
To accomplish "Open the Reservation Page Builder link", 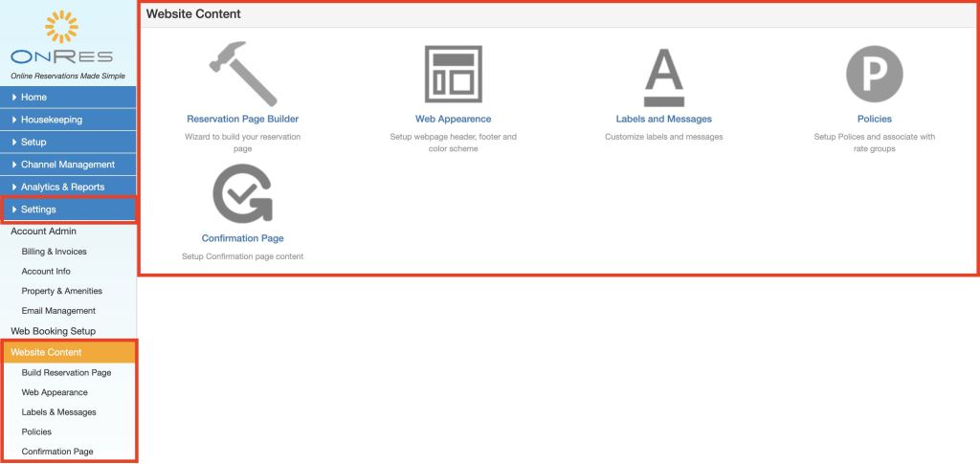I will point(242,120).
